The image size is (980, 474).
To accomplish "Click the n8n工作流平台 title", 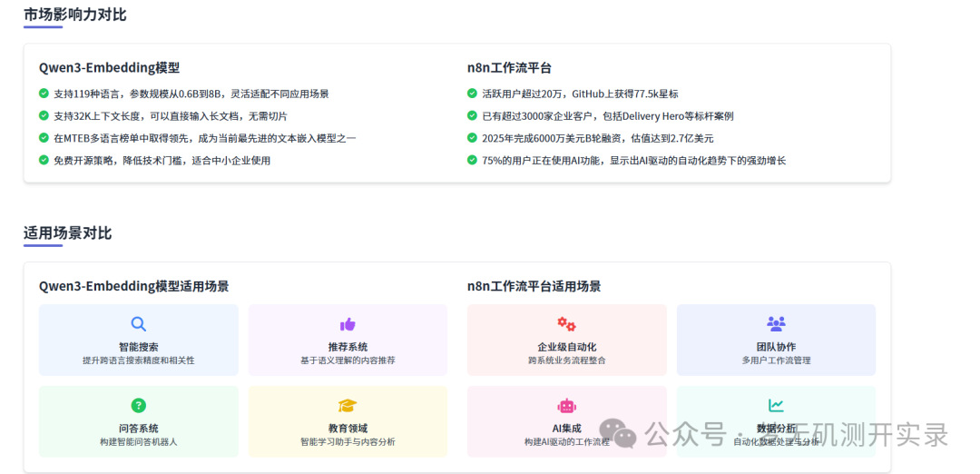I will click(x=509, y=68).
